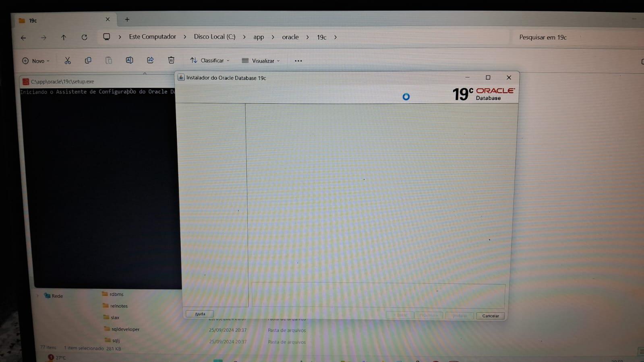Image resolution: width=644 pixels, height=362 pixels.
Task: Expand chevron after Disco Local (C:)
Action: pyautogui.click(x=244, y=37)
